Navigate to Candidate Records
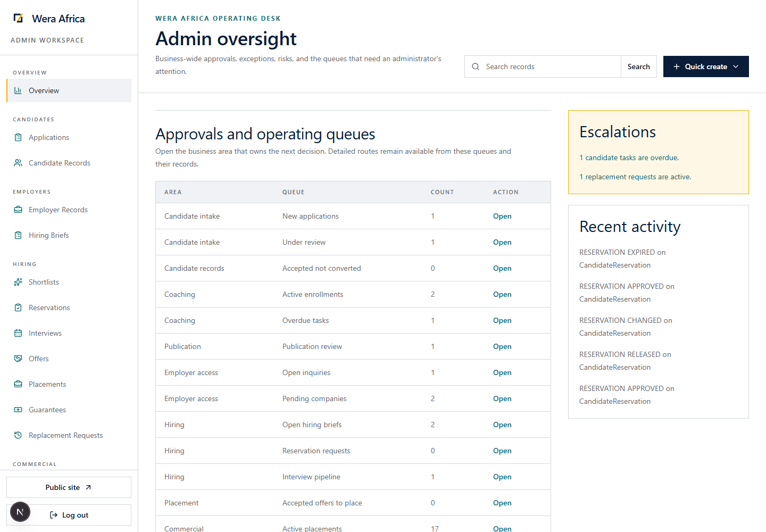766x532 pixels. [x=69, y=163]
